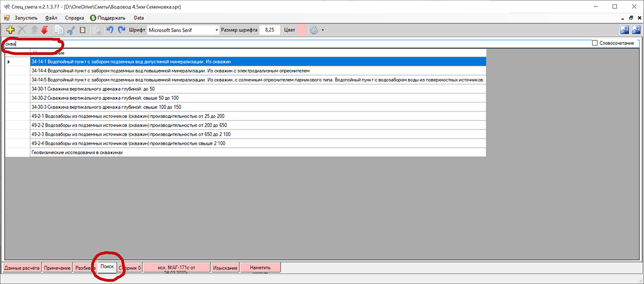Image resolution: width=644 pixels, height=284 pixels.
Task: Click the yellow plus add icon
Action: click(10, 30)
